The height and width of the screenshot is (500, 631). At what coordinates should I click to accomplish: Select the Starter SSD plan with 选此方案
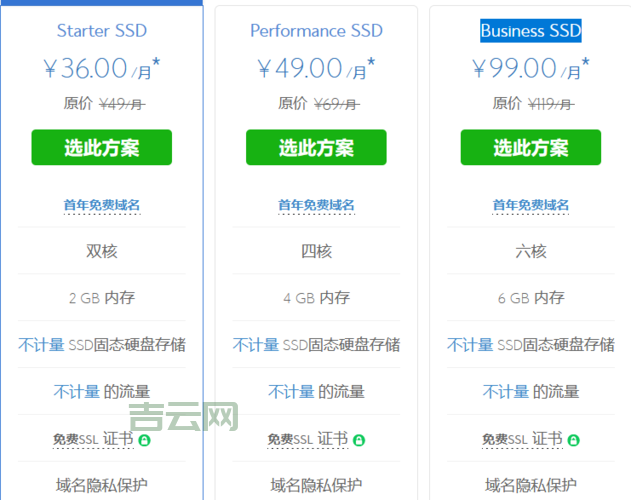click(101, 148)
